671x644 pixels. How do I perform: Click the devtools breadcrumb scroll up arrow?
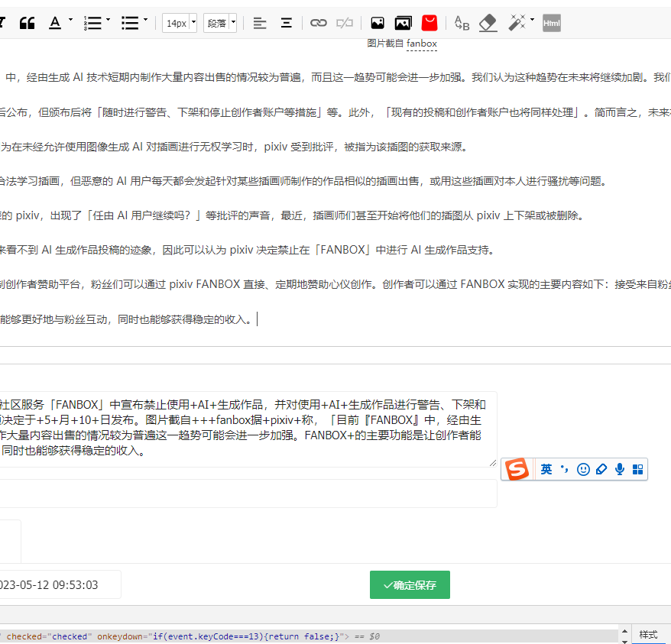coord(624,631)
